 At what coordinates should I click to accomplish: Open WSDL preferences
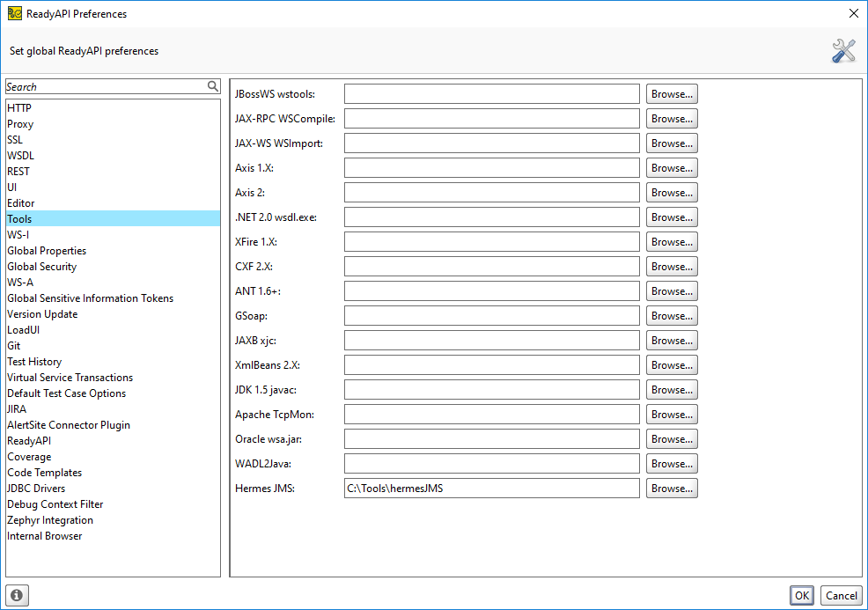[113, 156]
